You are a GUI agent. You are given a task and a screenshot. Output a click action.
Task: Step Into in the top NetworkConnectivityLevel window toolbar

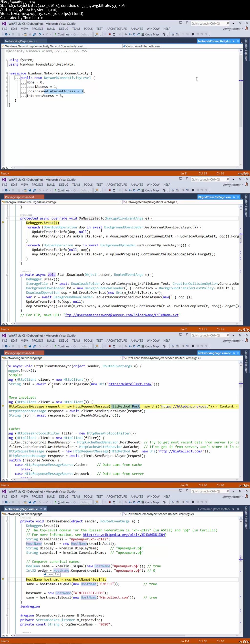130,34
